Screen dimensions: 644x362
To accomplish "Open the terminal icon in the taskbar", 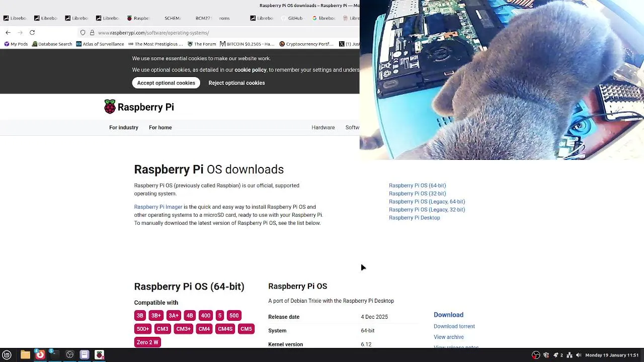I will coord(54,355).
